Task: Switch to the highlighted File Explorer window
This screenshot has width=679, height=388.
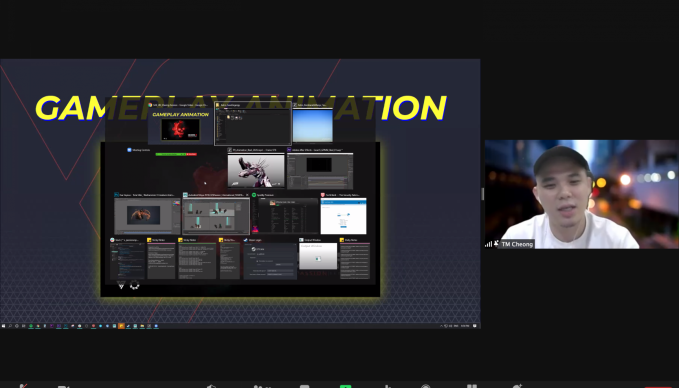Action: tap(253, 124)
